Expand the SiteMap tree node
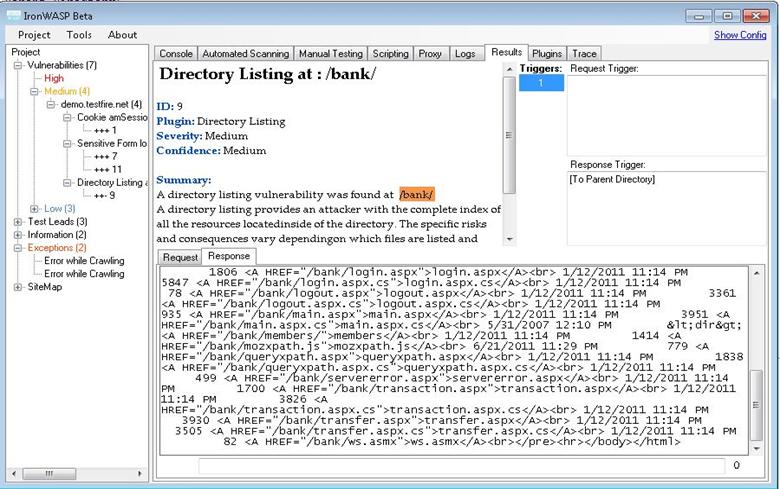The image size is (780, 489). pos(18,287)
